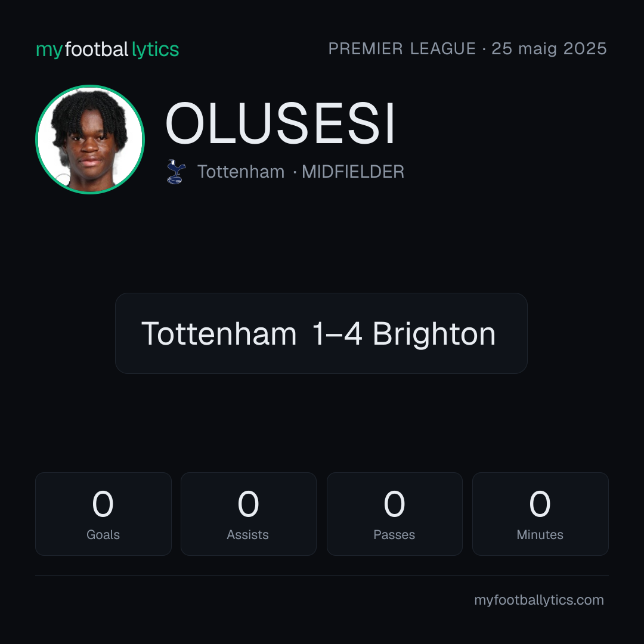Open the Olusesi player portrait photo

point(90,139)
